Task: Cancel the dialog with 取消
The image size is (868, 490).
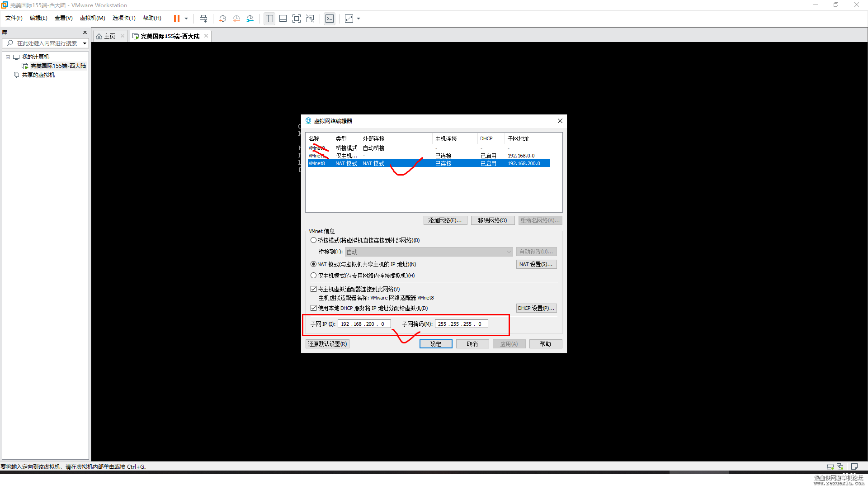Action: coord(472,344)
